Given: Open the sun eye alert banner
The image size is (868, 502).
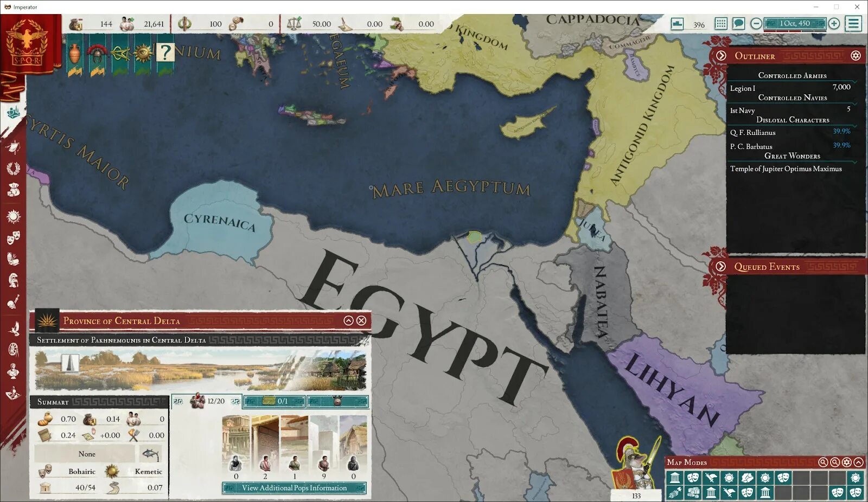Looking at the screenshot, I should point(143,54).
